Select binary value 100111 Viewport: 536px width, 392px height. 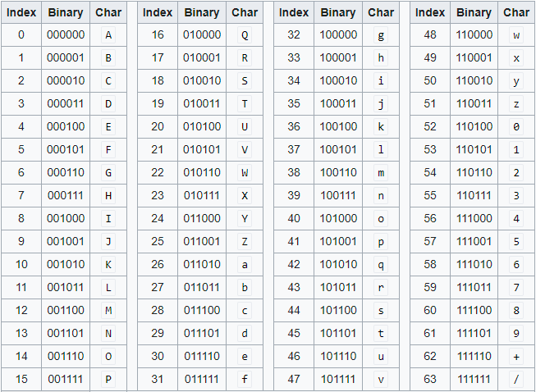[338, 195]
